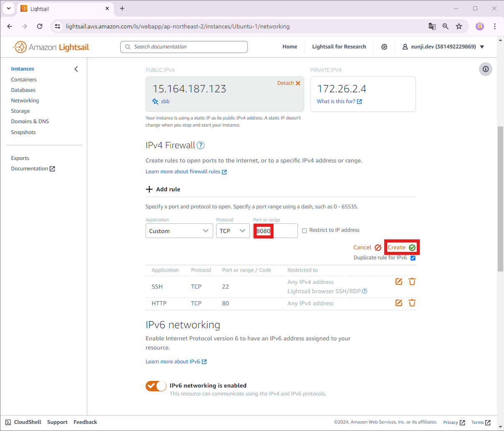Image resolution: width=504 pixels, height=431 pixels.
Task: Open Support in footer
Action: [57, 422]
